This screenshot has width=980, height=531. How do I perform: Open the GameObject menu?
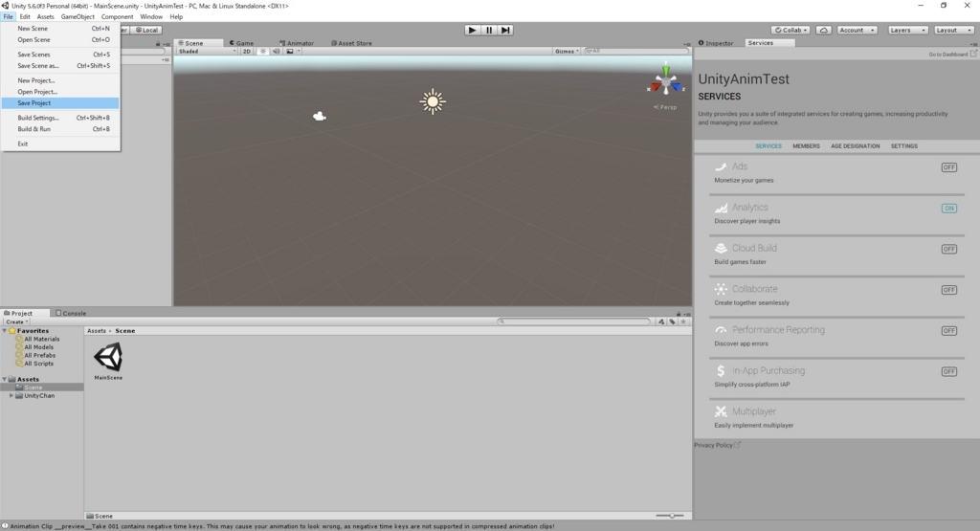[78, 17]
